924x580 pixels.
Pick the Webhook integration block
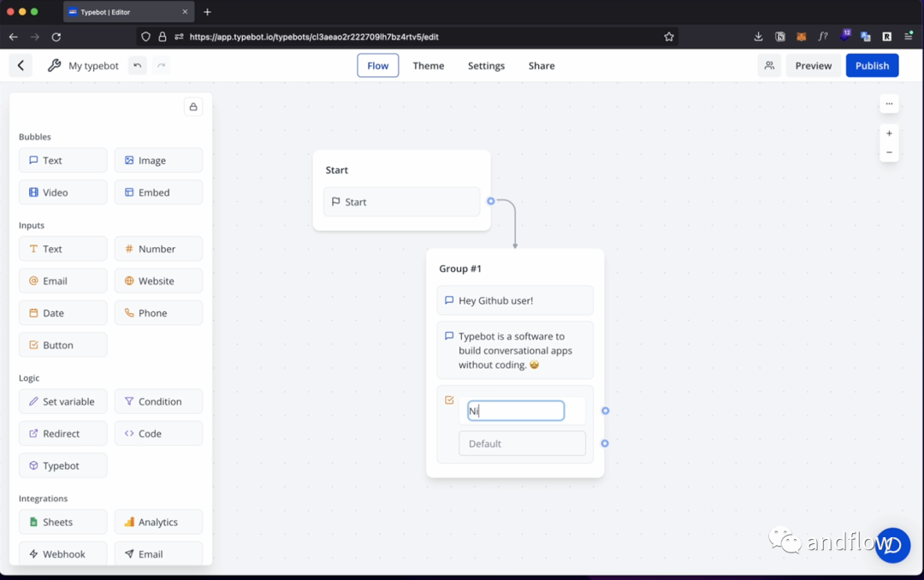[x=63, y=554]
